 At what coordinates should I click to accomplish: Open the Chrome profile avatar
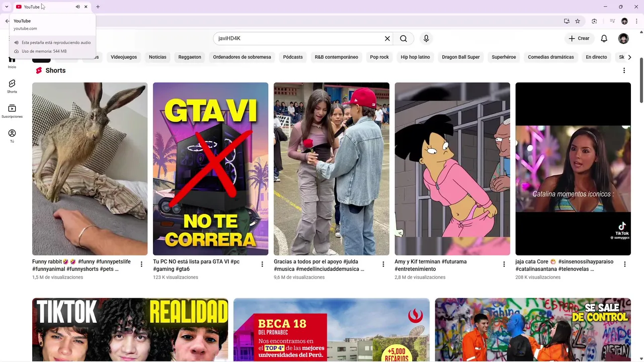624,21
